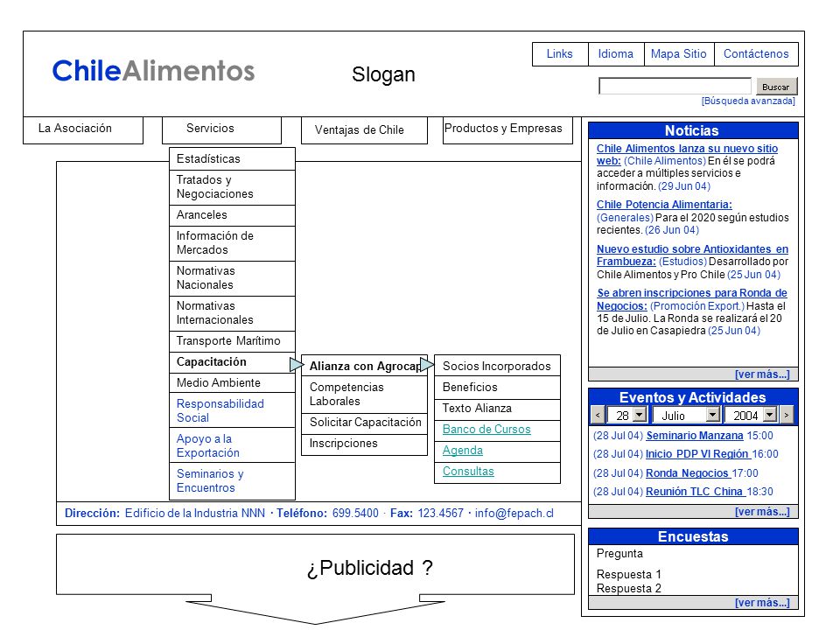This screenshot has height=630, width=840.
Task: Open Reunión TLC China event link
Action: (695, 492)
